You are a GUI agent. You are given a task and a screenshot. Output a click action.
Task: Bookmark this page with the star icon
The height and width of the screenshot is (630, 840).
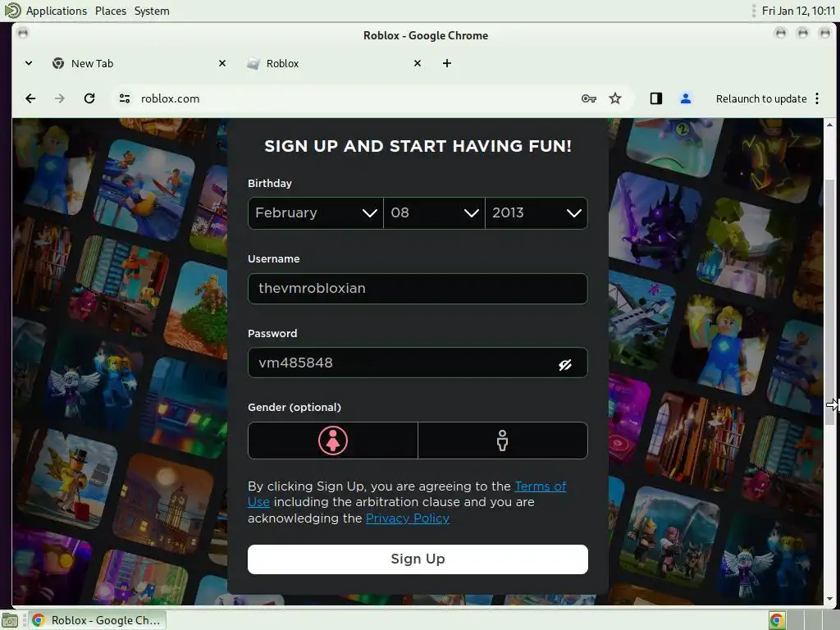(615, 98)
